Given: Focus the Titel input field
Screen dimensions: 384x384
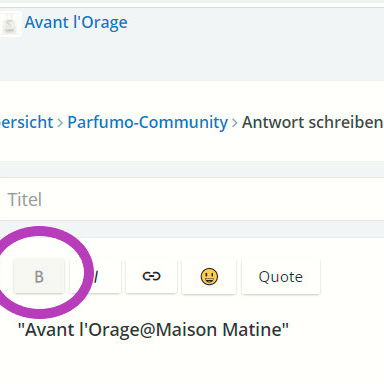Looking at the screenshot, I should [x=192, y=199].
